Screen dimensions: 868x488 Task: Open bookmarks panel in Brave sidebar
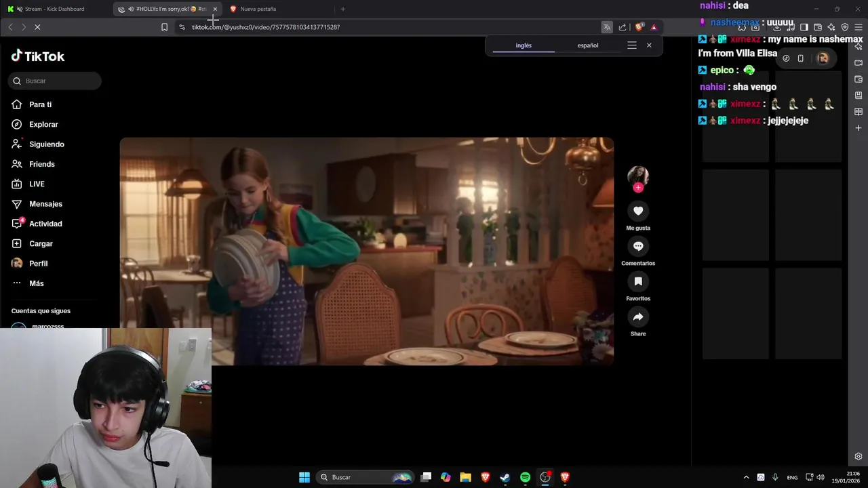click(x=859, y=96)
